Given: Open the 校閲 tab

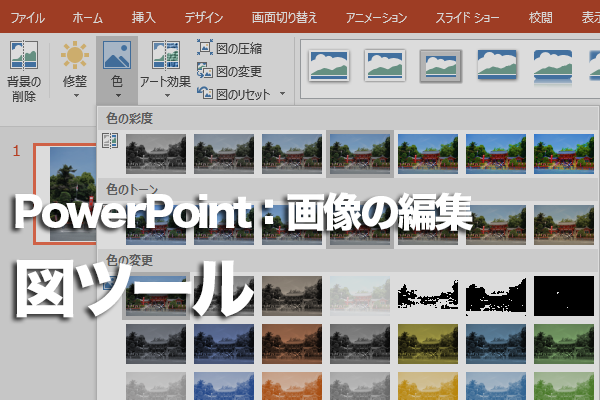Looking at the screenshot, I should click(541, 18).
